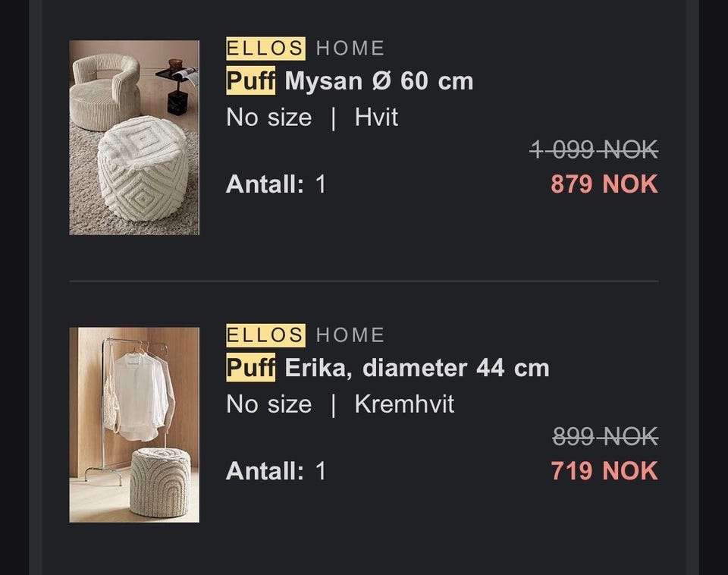This screenshot has width=728, height=575.
Task: Click the highlighted Puff word in Mysan title
Action: coord(251,81)
